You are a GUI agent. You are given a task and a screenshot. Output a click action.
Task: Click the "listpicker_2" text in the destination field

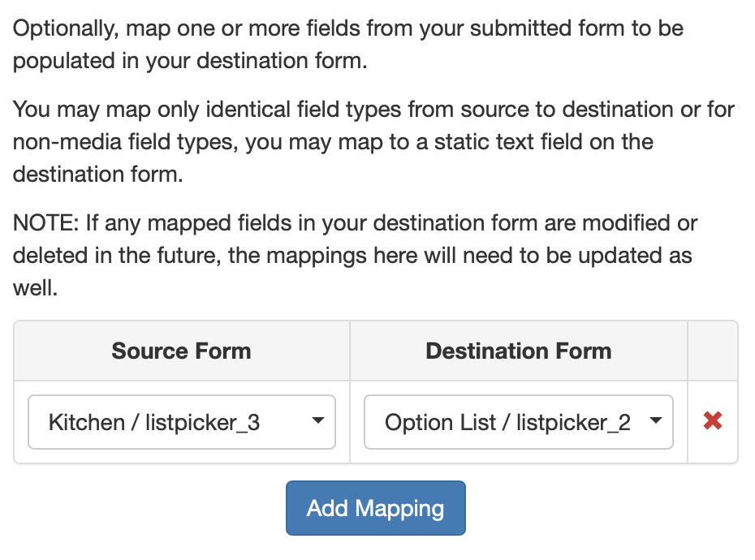(573, 423)
